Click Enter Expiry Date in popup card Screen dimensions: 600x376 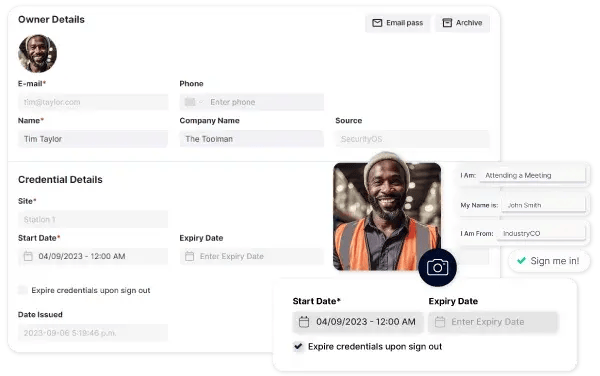[493, 322]
